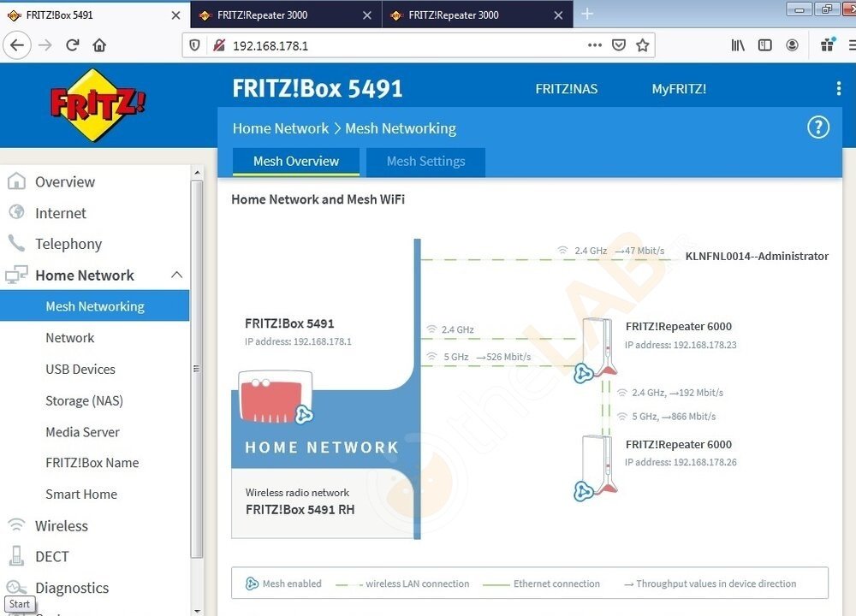Open the FRITZ!Box three-dot options menu
This screenshot has height=616, width=856.
coord(839,88)
